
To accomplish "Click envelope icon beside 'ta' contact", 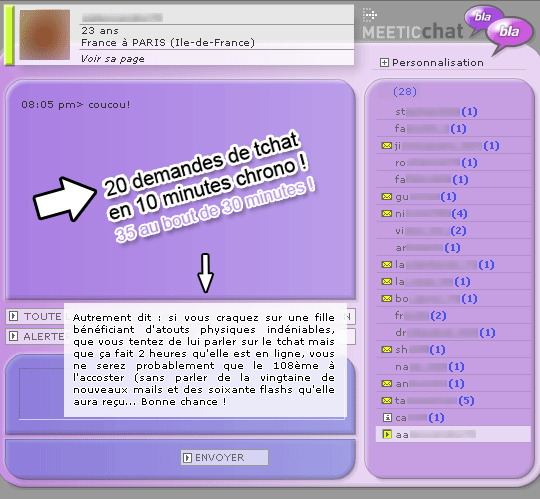I will [x=387, y=401].
